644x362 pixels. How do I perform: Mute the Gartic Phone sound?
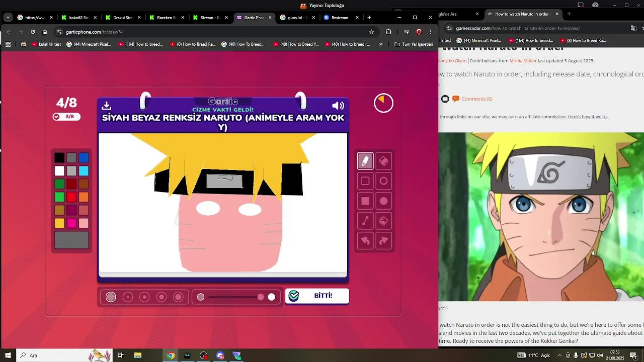coord(338,106)
